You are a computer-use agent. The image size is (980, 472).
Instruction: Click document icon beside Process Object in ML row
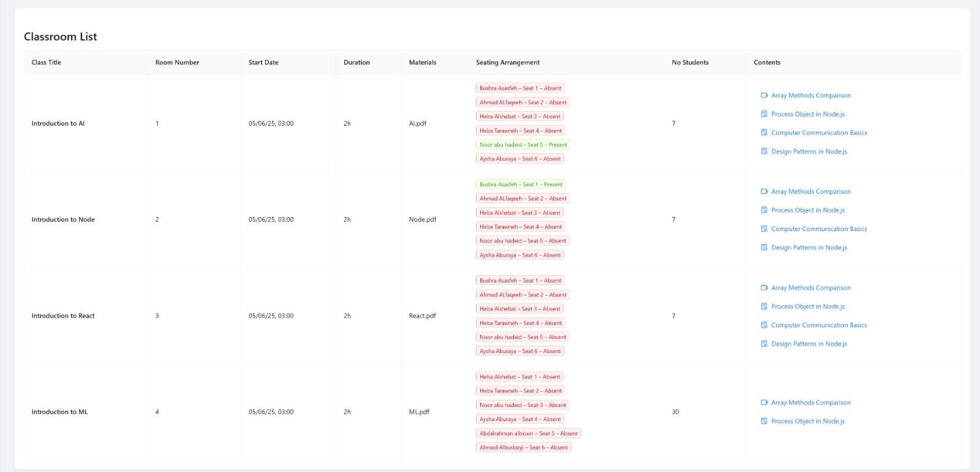(x=764, y=422)
